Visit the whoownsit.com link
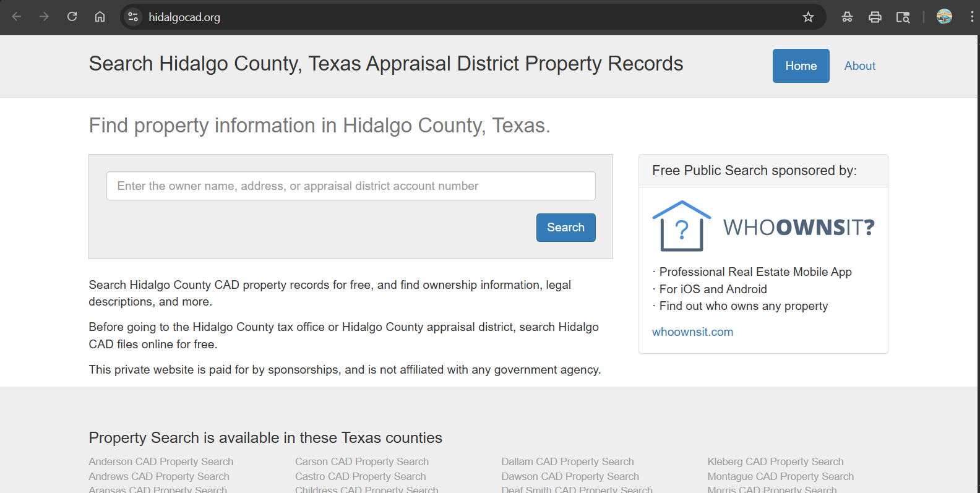The width and height of the screenshot is (980, 493). point(692,332)
